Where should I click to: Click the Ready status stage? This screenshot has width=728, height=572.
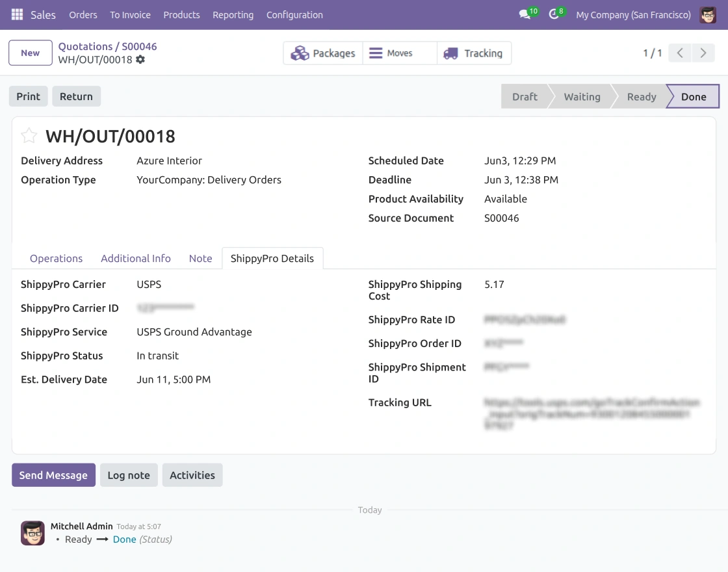[x=642, y=97]
